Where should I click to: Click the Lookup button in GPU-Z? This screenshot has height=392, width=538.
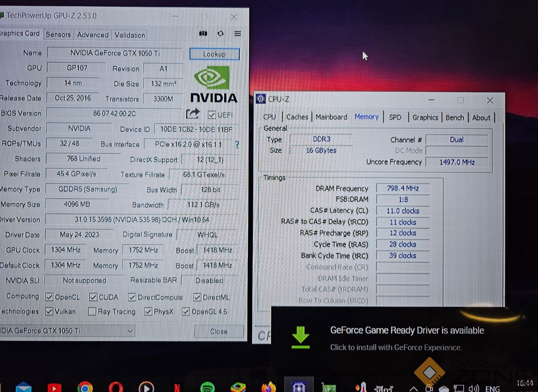(x=214, y=54)
